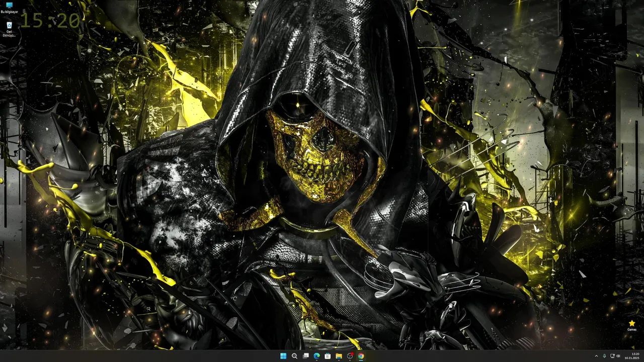Click the 15:20 desktop clock widget
644x362 pixels.
click(50, 21)
